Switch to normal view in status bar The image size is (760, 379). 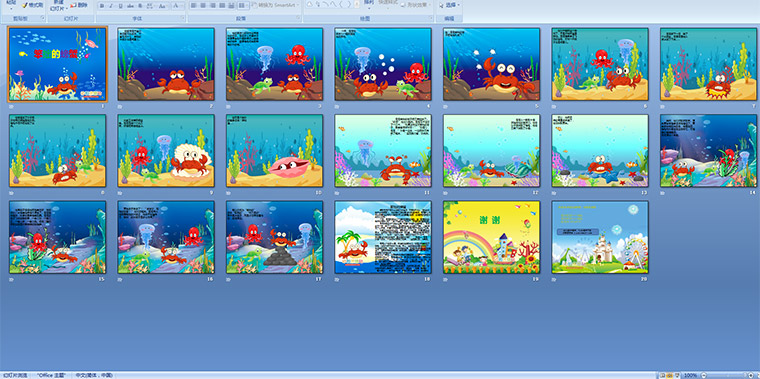[x=663, y=375]
